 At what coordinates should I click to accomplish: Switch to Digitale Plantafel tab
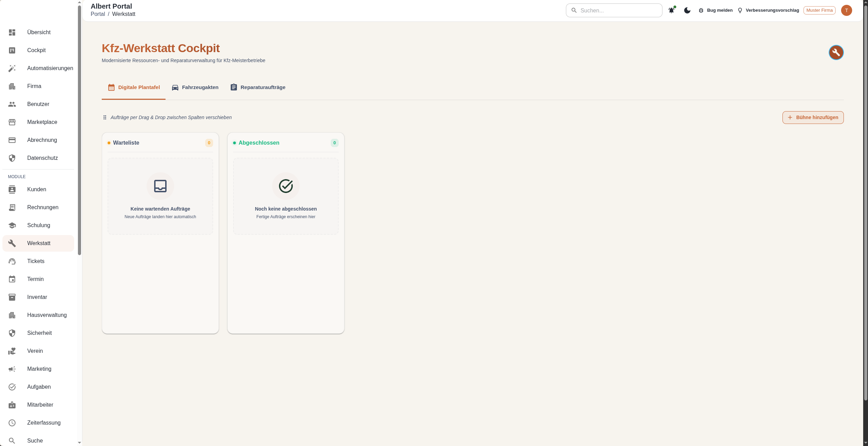coord(134,87)
